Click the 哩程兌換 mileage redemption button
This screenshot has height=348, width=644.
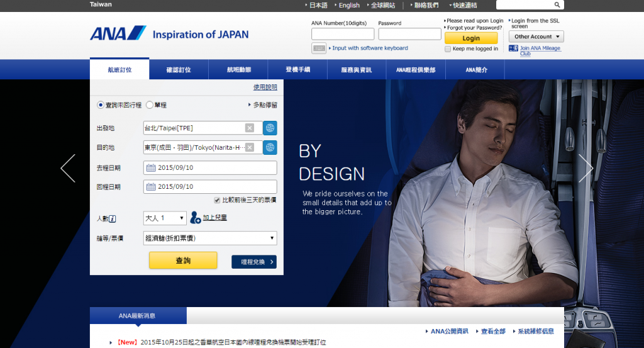click(254, 262)
